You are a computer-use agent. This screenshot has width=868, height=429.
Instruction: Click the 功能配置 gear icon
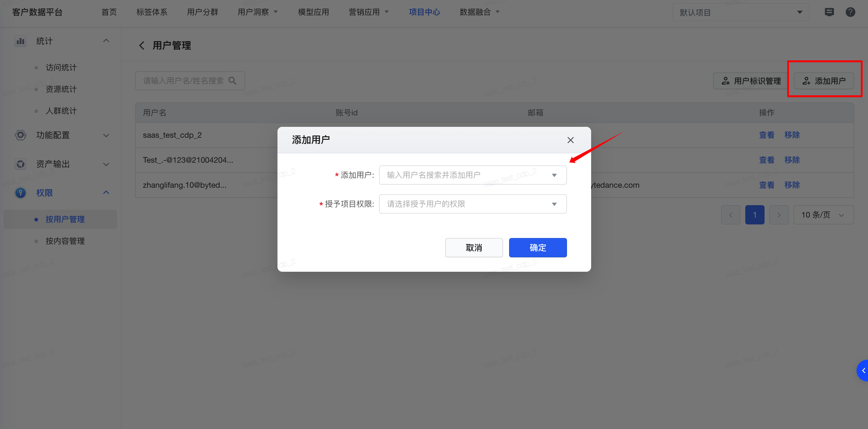click(21, 135)
